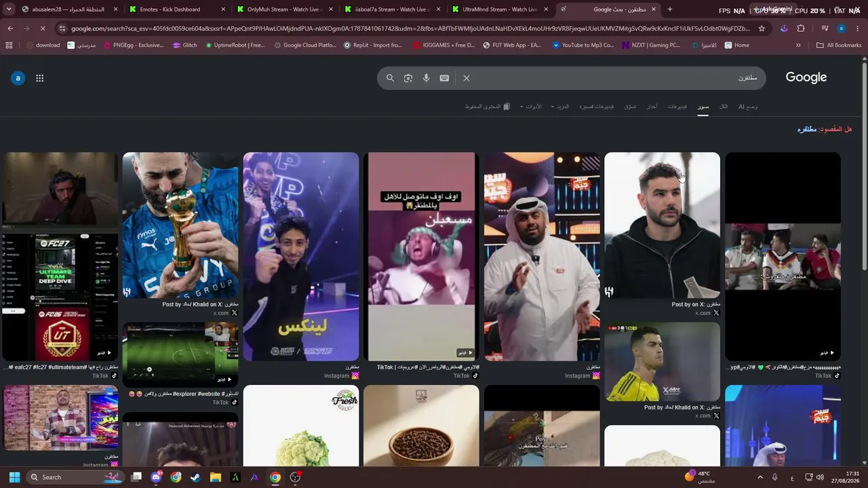Switch to the وضع AI tab
Viewport: 868px width, 488px height.
748,106
